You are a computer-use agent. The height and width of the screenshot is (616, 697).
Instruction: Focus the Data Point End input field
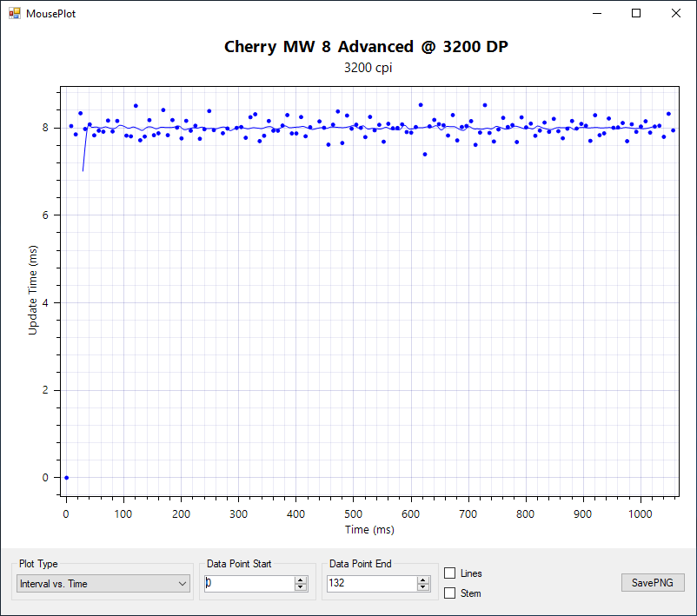click(x=373, y=583)
